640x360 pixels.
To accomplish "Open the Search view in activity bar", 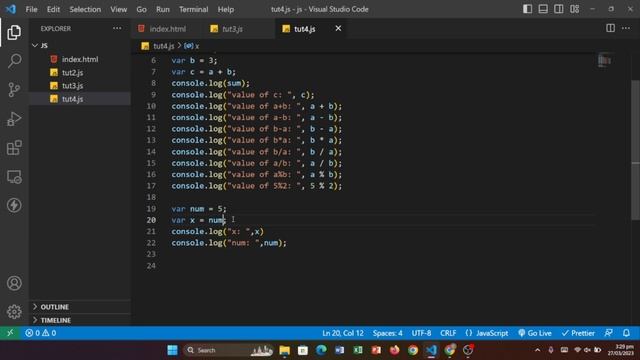I will (14, 61).
